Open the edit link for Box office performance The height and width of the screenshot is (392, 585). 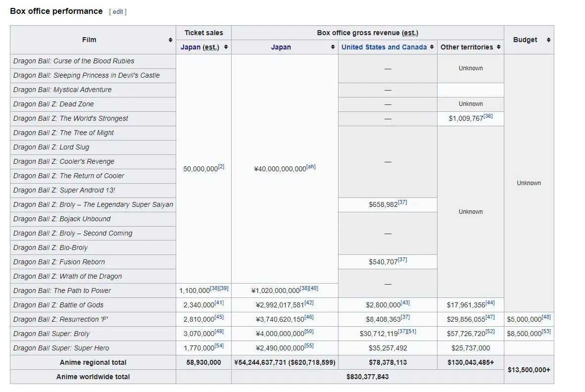coord(118,11)
